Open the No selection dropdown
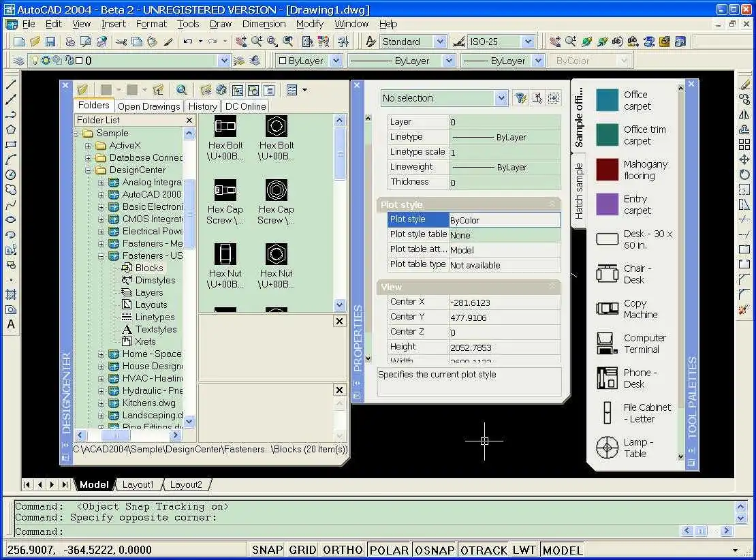The height and width of the screenshot is (560, 756). click(501, 98)
